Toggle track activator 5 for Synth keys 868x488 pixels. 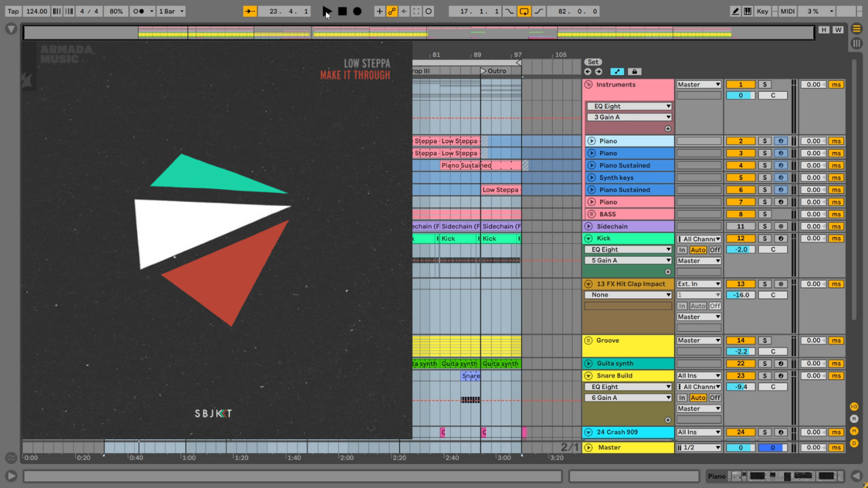pos(741,178)
